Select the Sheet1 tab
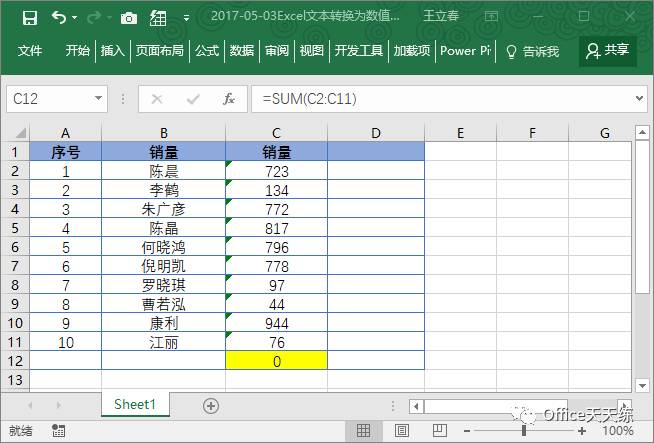The image size is (654, 443). point(135,404)
